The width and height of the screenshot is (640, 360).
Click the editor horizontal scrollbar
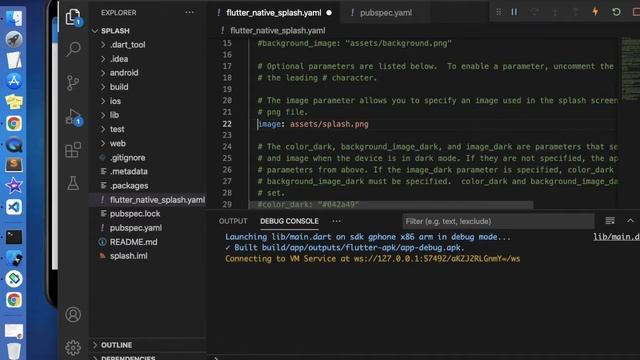391,204
